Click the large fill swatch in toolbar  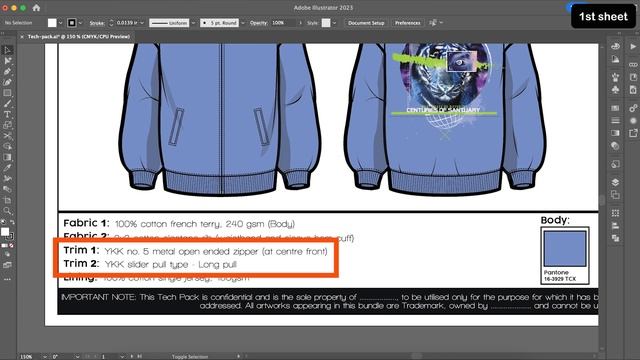pyautogui.click(x=5, y=232)
